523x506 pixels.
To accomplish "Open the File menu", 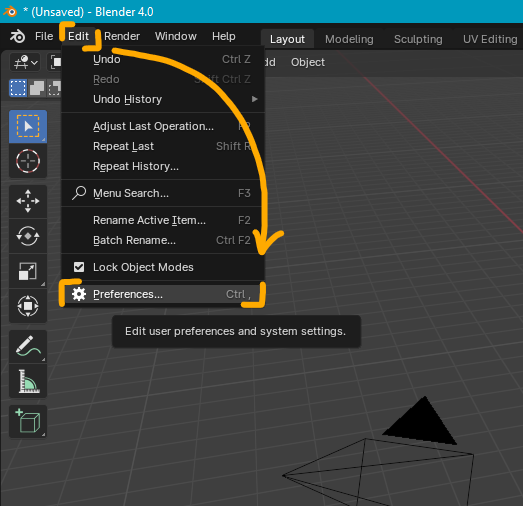I will (44, 36).
